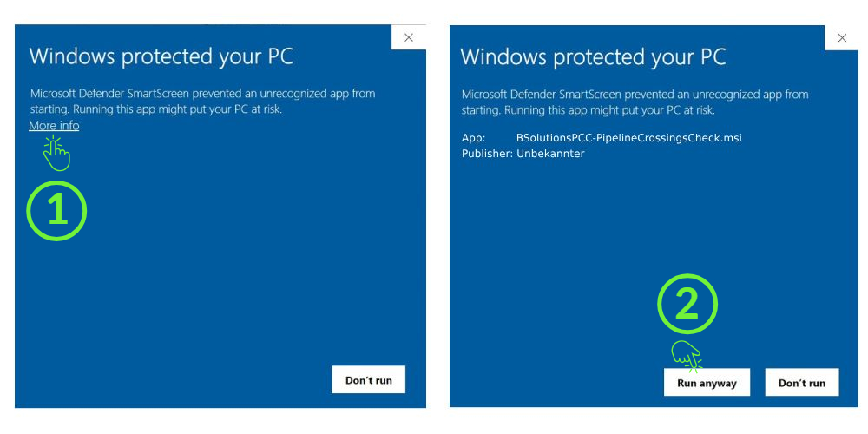Screen dimensions: 868x434
Task: Click the Publisher: field label
Action: (486, 154)
